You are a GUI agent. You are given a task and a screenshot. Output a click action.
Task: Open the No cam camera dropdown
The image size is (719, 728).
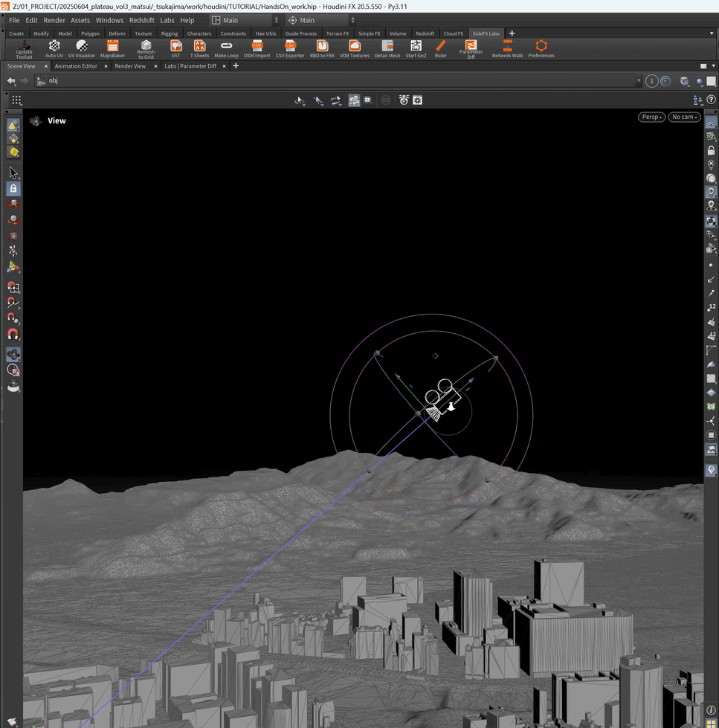click(x=684, y=117)
